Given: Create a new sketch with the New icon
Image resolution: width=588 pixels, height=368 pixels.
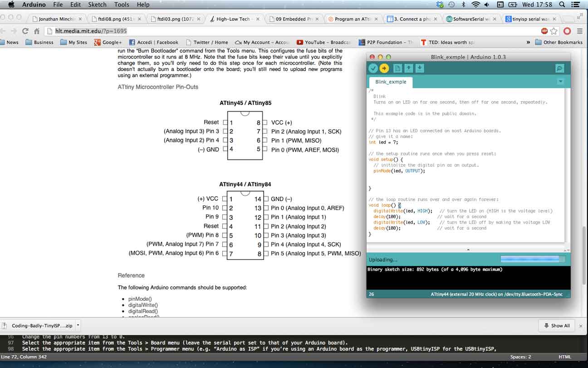Looking at the screenshot, I should click(x=397, y=68).
